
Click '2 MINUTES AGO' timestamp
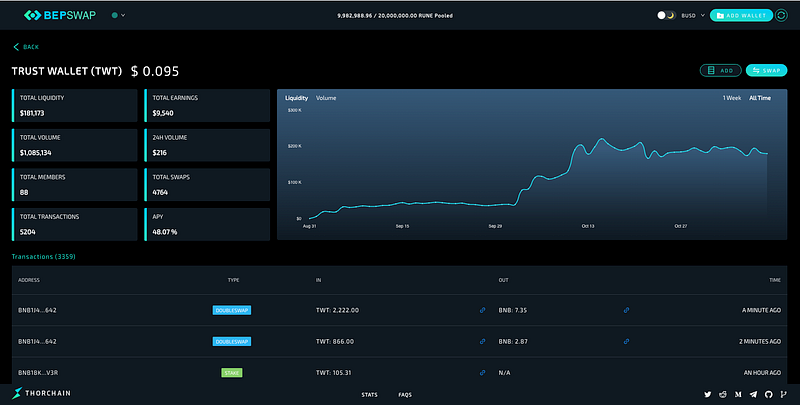click(x=760, y=341)
